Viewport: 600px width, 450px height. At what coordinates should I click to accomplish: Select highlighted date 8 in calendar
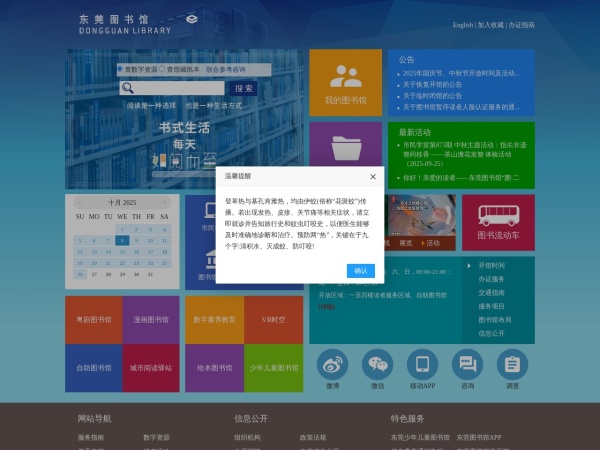click(x=122, y=241)
